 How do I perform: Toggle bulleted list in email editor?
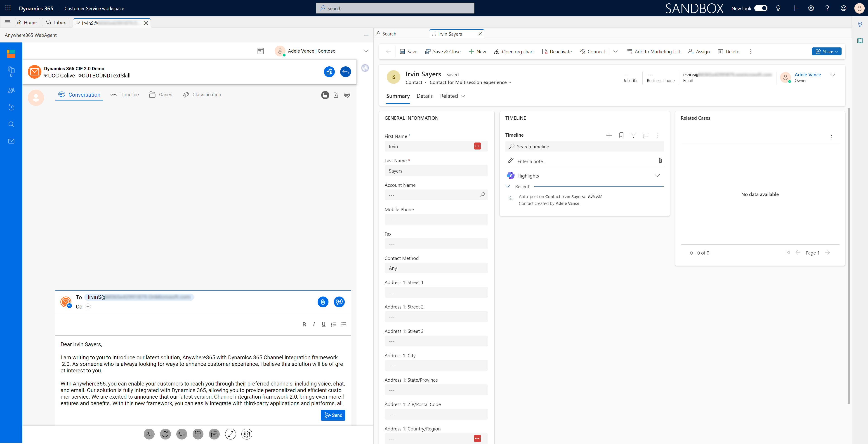coord(343,324)
